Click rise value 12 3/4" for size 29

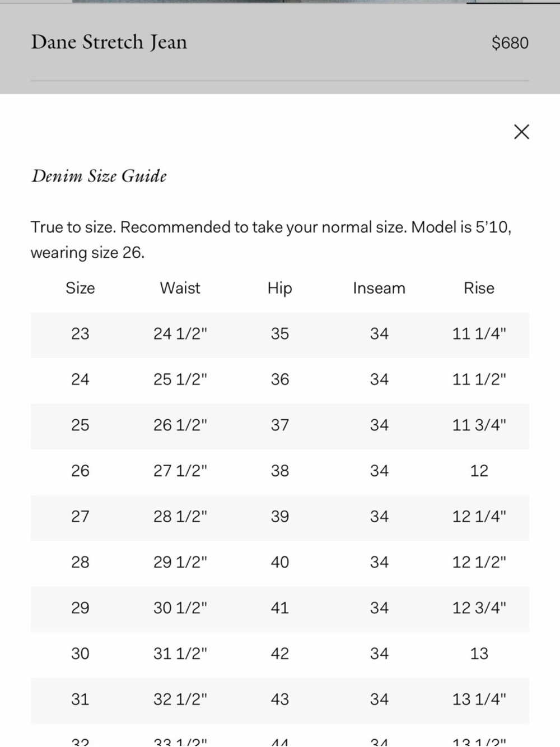[479, 608]
